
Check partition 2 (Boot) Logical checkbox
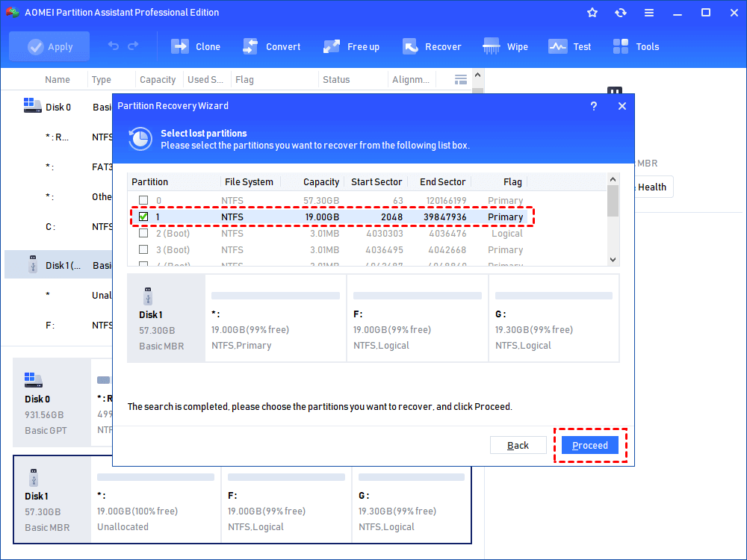(x=143, y=233)
